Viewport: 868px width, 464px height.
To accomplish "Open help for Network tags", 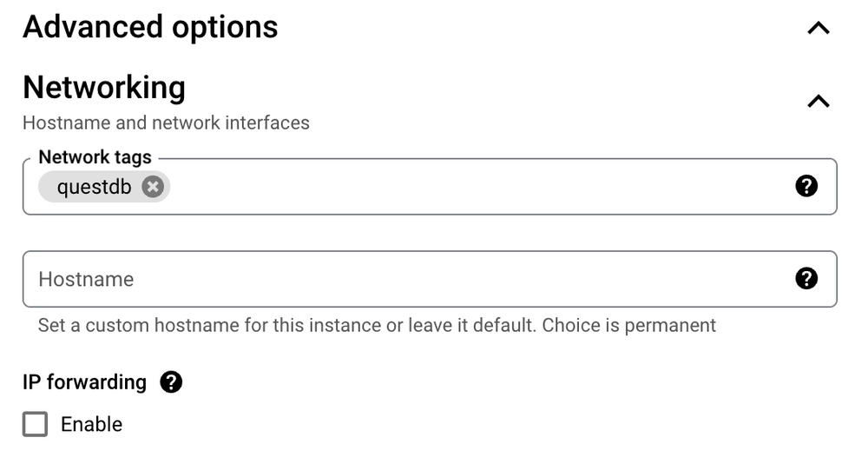I will click(806, 186).
